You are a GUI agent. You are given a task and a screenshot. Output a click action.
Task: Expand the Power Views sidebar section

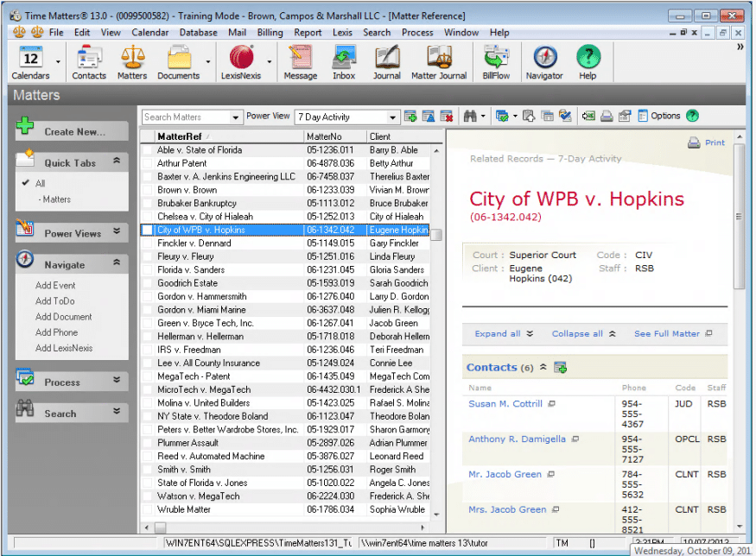[x=117, y=231]
